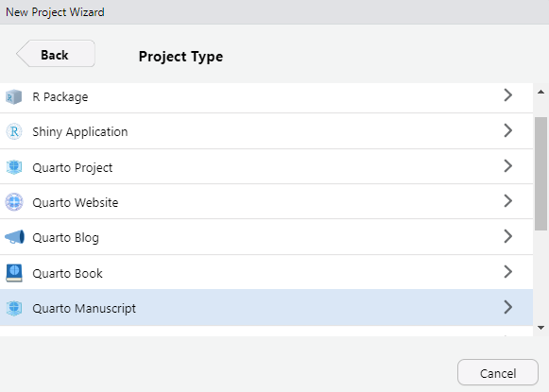Open the R Package row chevron
The image size is (549, 392).
point(508,95)
